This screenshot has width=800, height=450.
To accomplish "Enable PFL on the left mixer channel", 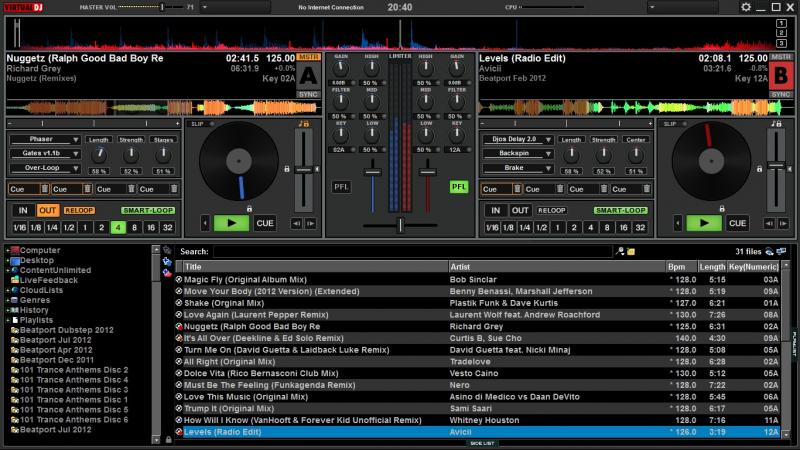I will coord(342,186).
